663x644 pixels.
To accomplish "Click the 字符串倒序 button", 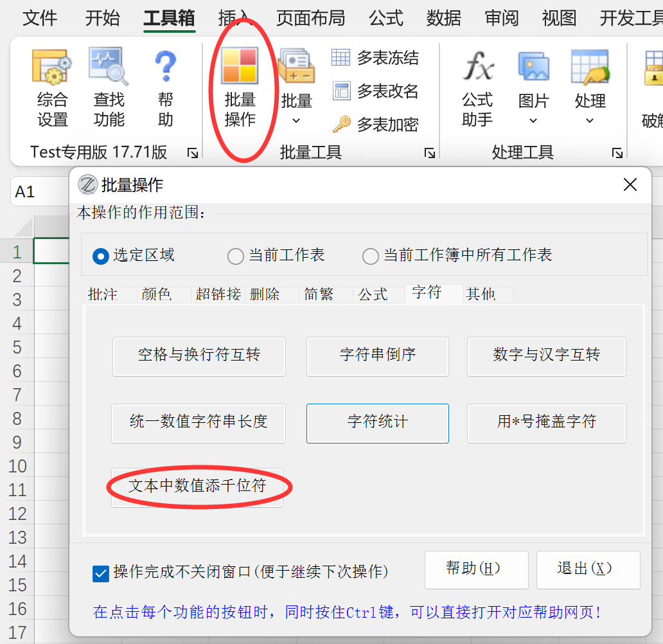I will pyautogui.click(x=377, y=355).
